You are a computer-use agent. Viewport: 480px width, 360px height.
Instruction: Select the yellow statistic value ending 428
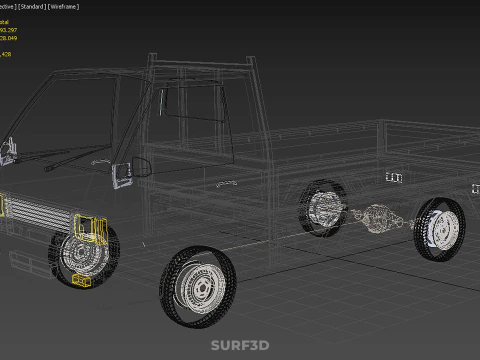pos(6,54)
